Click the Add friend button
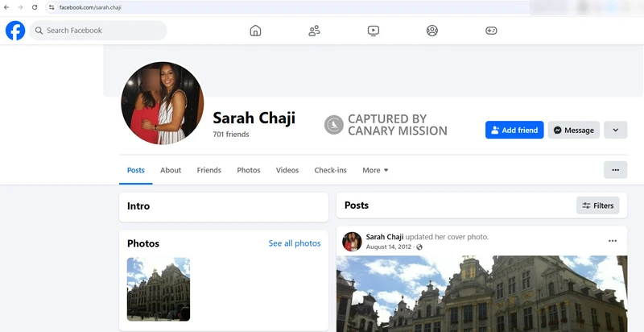 tap(514, 130)
